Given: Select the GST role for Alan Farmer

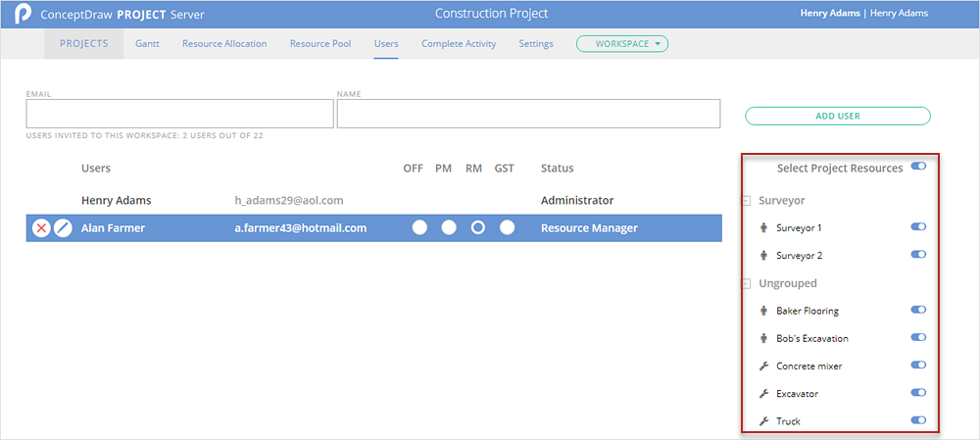Looking at the screenshot, I should click(508, 228).
